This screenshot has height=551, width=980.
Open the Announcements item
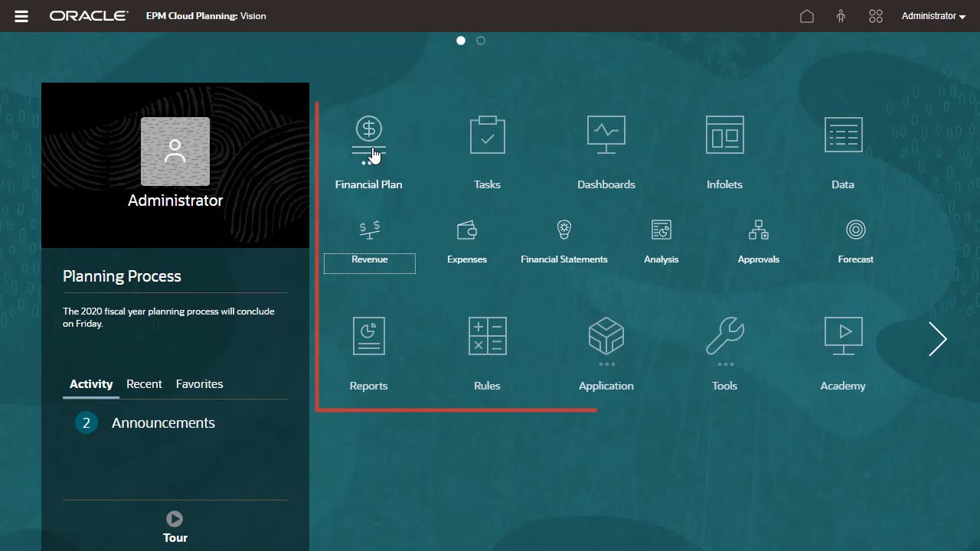(x=163, y=423)
